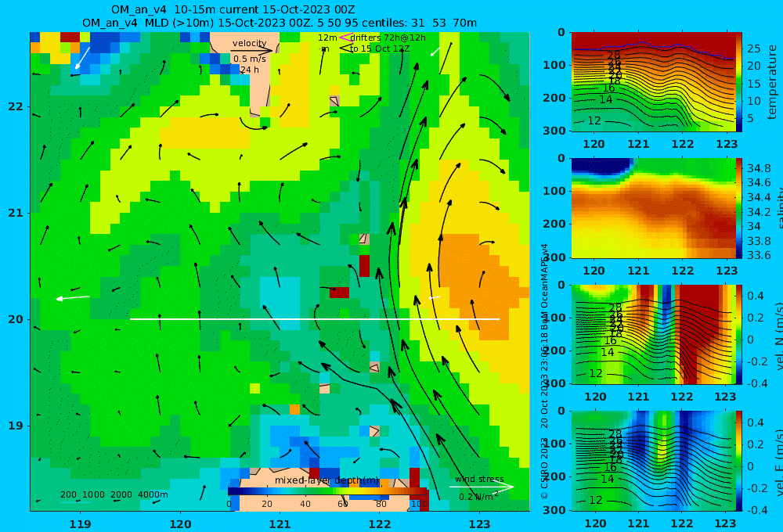
Task: Click the white wind arrow near 20.2N, 119E
Action: click(73, 298)
